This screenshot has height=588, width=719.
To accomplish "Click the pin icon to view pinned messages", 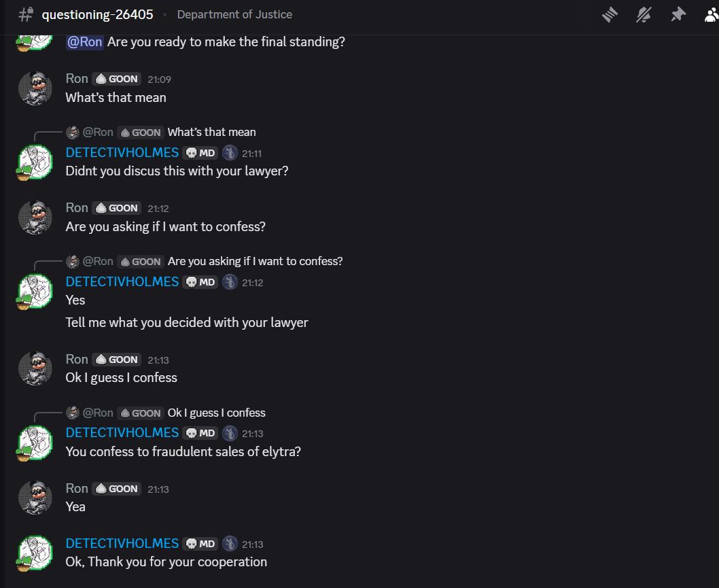I will tap(678, 14).
